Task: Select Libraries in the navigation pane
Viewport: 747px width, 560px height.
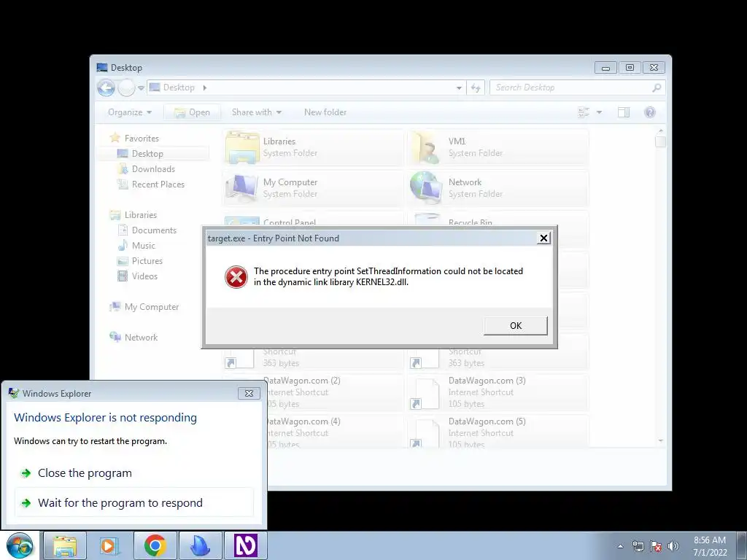Action: (x=141, y=215)
